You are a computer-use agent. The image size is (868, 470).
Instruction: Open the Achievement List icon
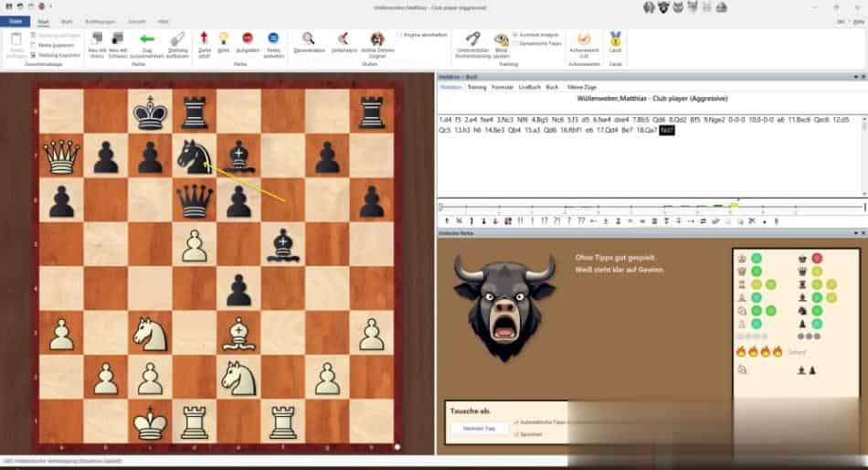584,38
